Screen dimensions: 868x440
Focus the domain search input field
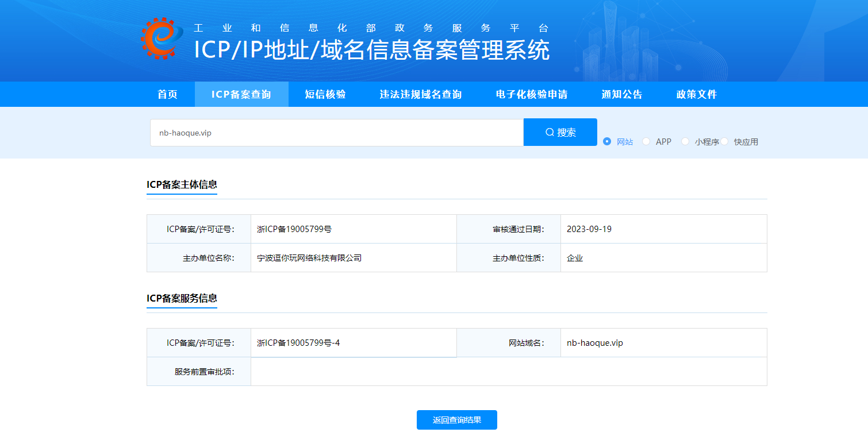(337, 133)
